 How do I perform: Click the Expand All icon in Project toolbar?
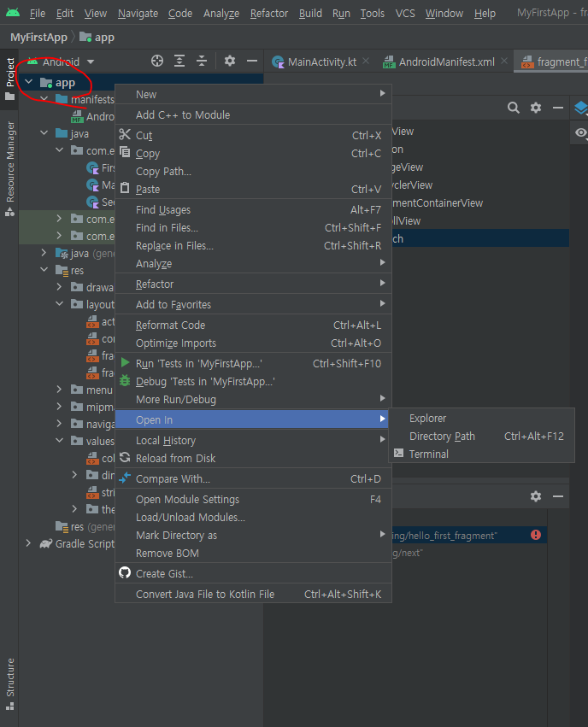tap(179, 61)
